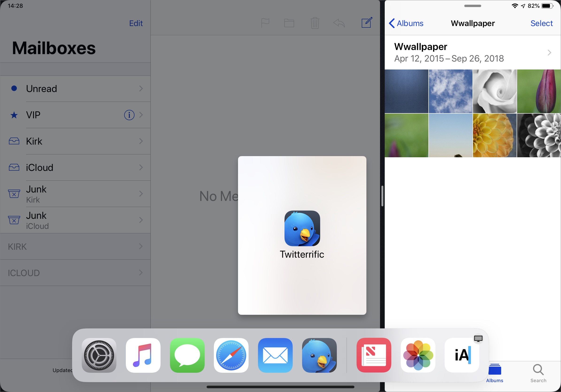
Task: Expand the ICLOUD account section
Action: [x=75, y=273]
